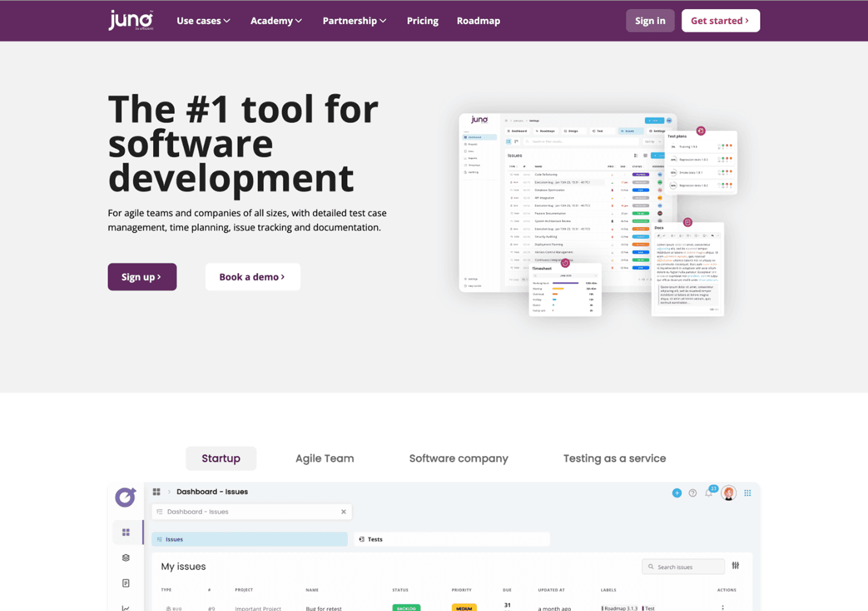Viewport: 868px width, 611px height.
Task: Expand the Academy dropdown menu
Action: coord(276,20)
